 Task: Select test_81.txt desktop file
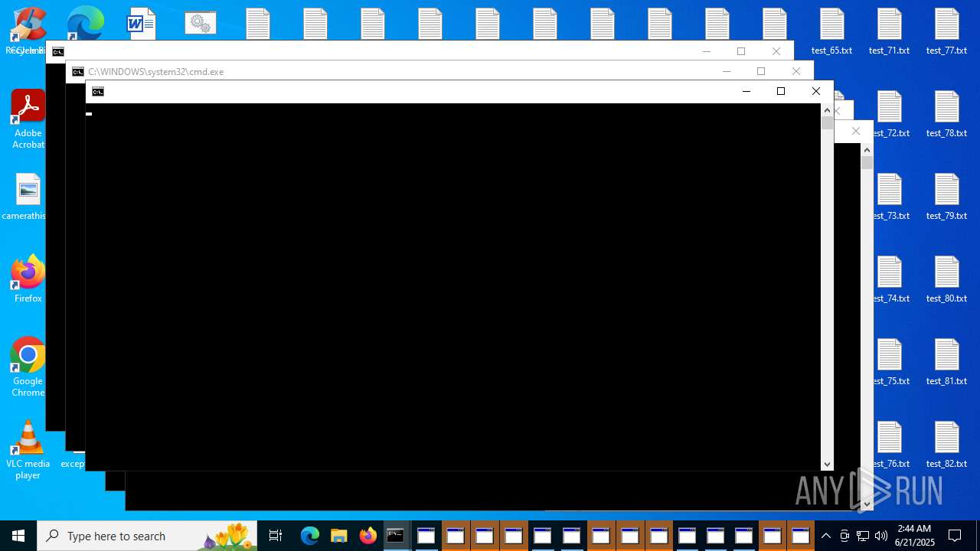point(947,363)
